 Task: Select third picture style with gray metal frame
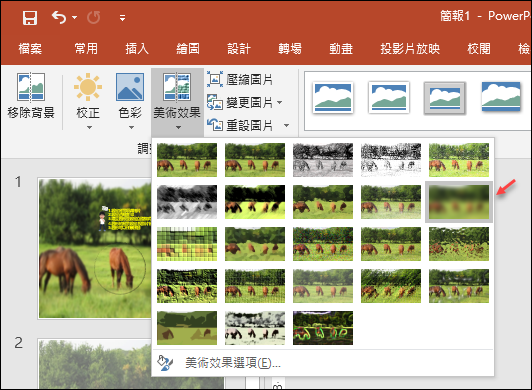click(445, 98)
